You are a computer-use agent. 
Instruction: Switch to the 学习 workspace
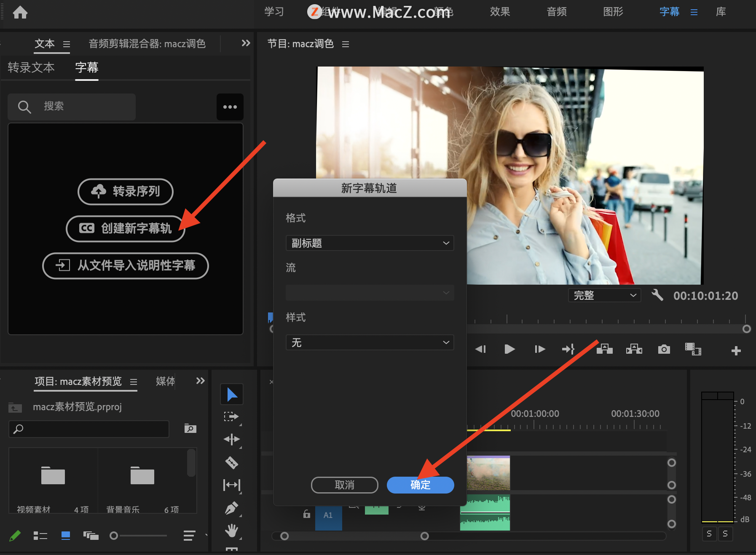pyautogui.click(x=274, y=12)
